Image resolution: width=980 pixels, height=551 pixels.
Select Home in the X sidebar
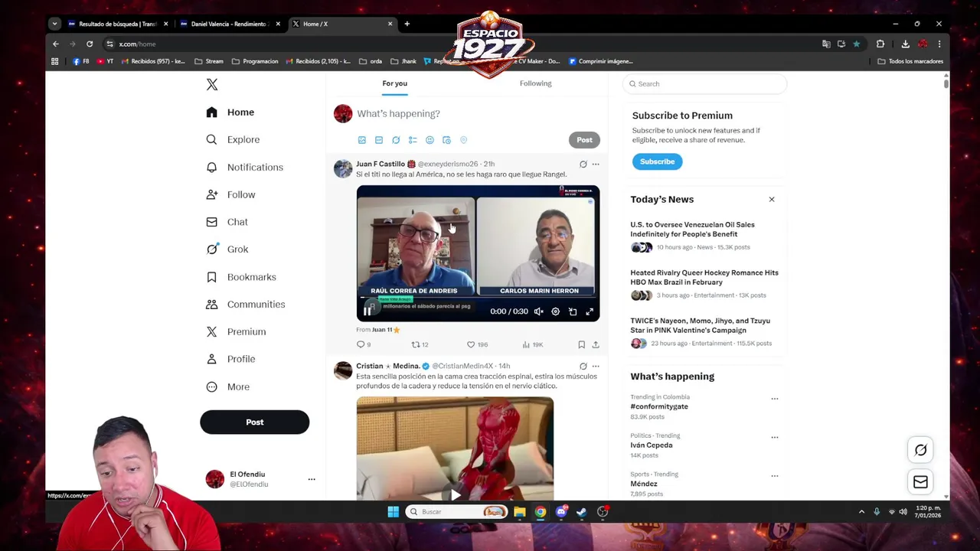(x=230, y=112)
